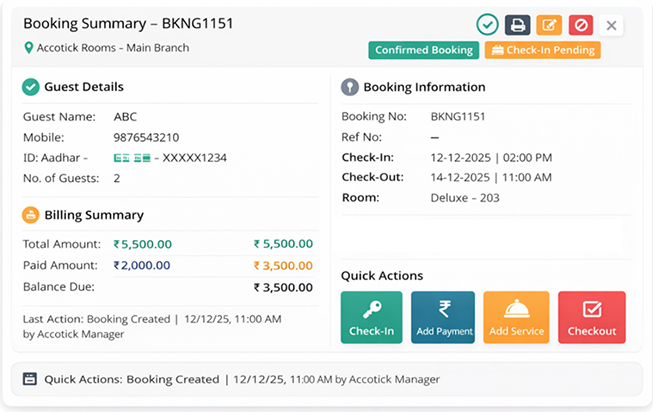Screen dimensions: 653x412
Task: Close the Booking Summary dialog
Action: tap(612, 25)
